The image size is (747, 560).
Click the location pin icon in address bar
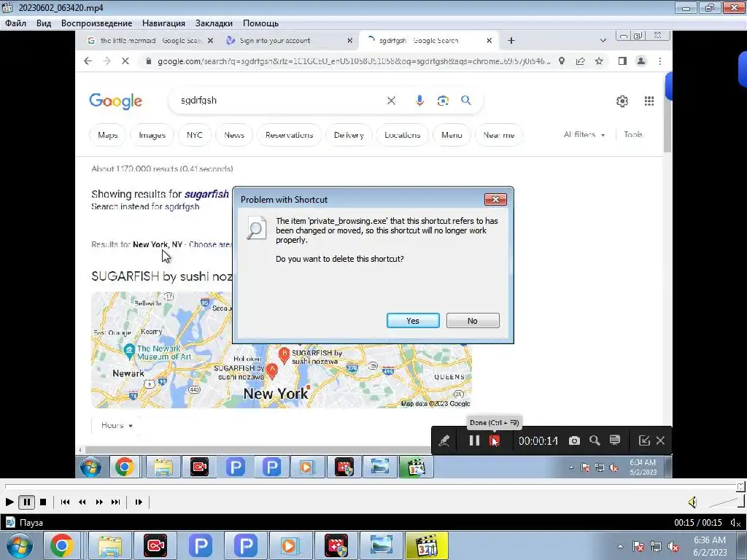click(x=562, y=61)
